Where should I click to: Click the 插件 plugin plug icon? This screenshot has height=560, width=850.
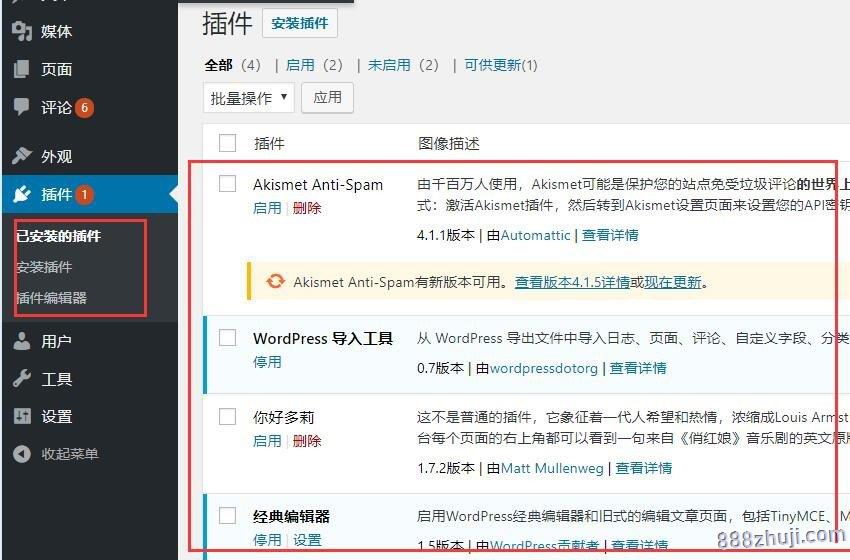tap(22, 194)
